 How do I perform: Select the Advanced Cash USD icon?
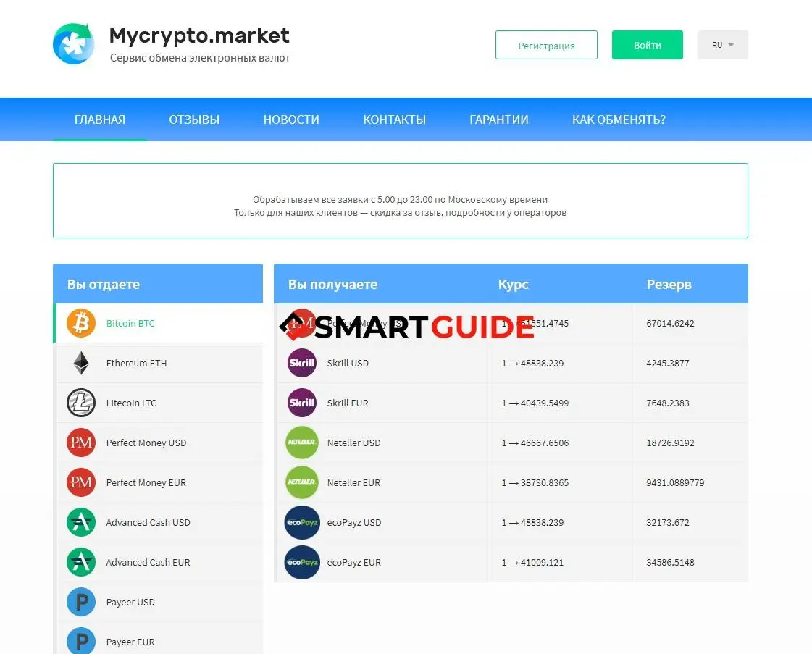80,522
